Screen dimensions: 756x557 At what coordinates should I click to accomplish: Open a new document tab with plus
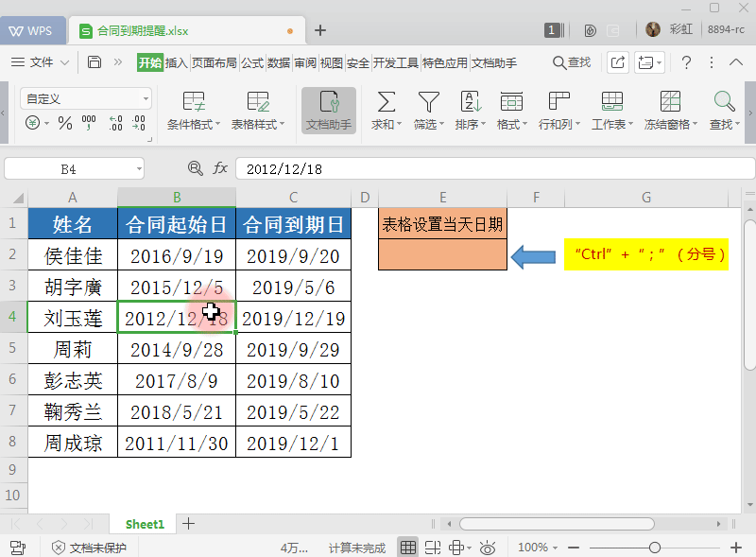pyautogui.click(x=320, y=30)
